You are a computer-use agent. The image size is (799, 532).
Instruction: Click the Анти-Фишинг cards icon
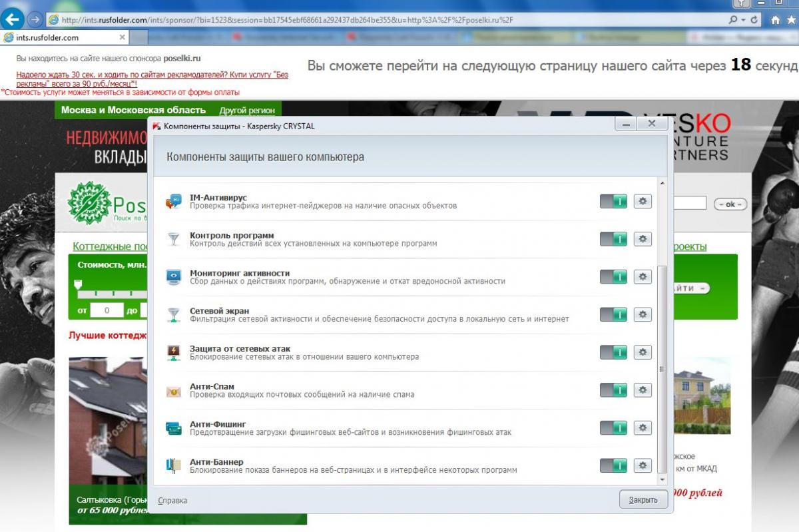click(x=173, y=427)
